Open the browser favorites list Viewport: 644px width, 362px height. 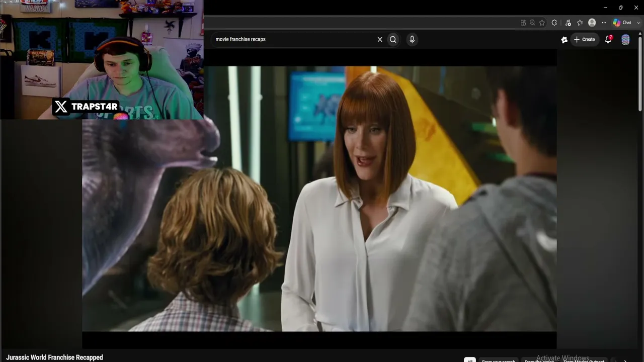point(580,23)
